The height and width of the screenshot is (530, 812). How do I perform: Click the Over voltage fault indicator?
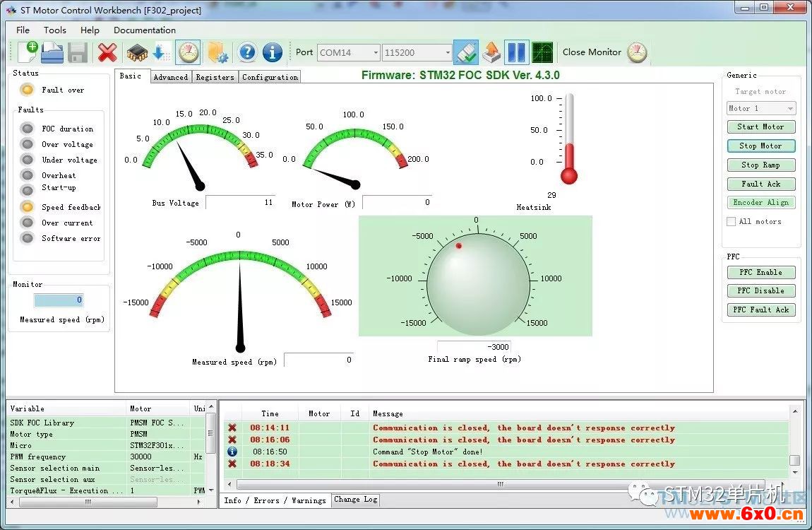click(28, 144)
